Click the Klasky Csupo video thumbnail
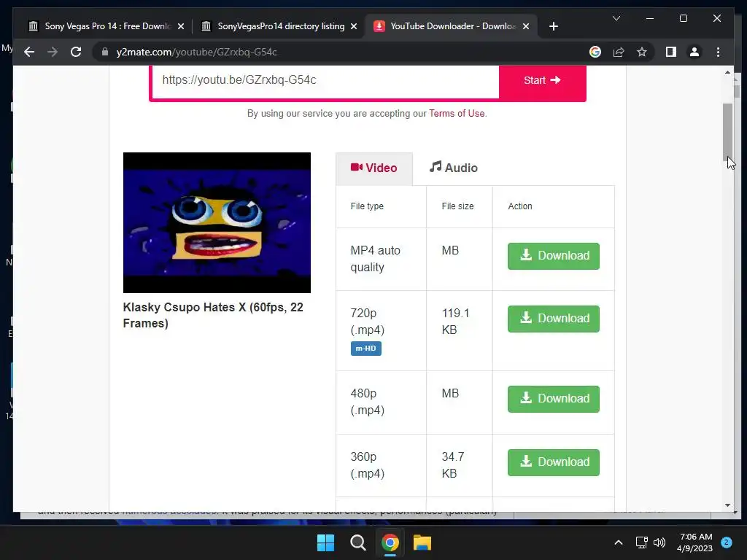The width and height of the screenshot is (747, 560). [217, 222]
